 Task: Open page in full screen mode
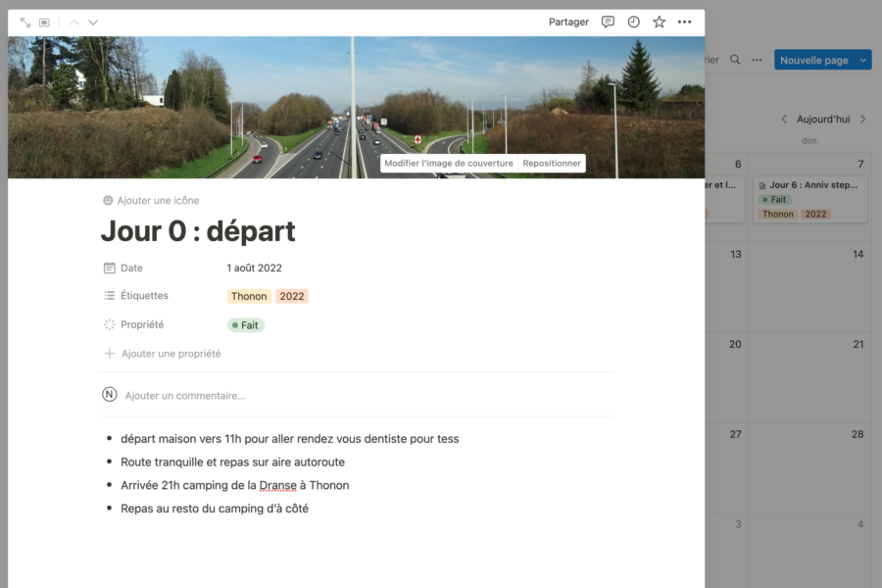[x=24, y=23]
